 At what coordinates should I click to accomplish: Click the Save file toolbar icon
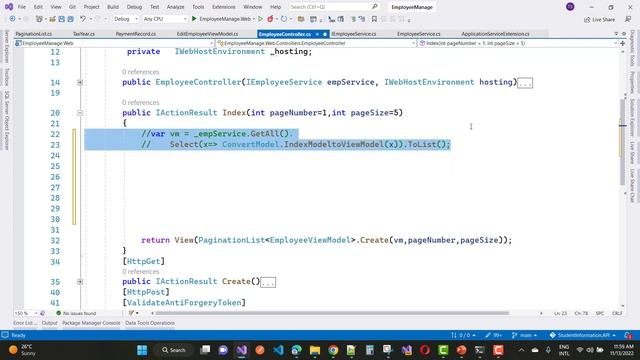[x=61, y=19]
